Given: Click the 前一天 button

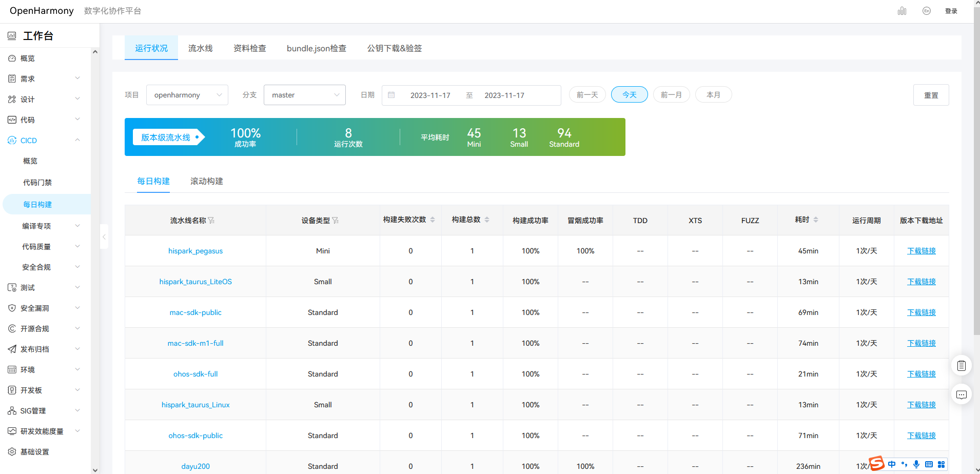Looking at the screenshot, I should pos(587,95).
